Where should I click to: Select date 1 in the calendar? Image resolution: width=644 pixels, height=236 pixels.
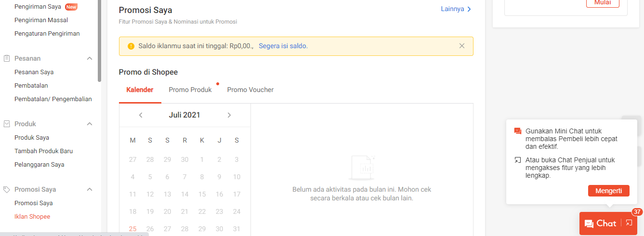tap(202, 159)
